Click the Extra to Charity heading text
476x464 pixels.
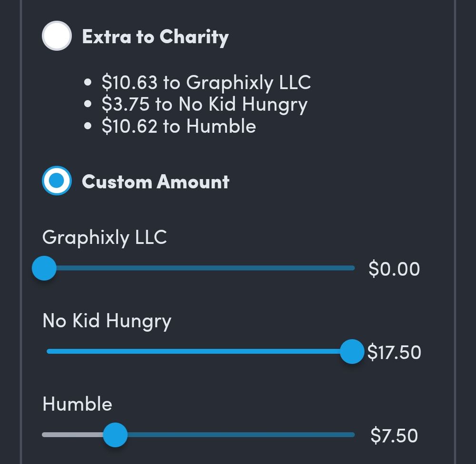tap(156, 35)
